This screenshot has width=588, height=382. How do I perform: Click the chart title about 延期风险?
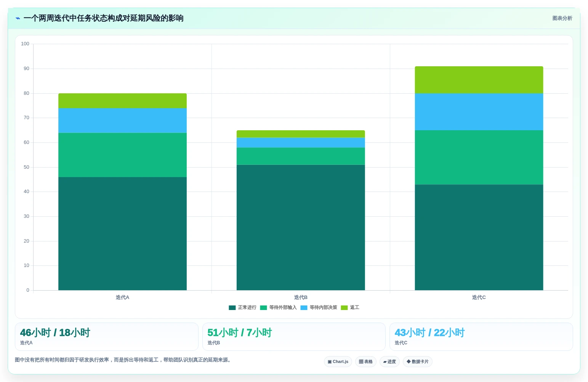point(103,18)
